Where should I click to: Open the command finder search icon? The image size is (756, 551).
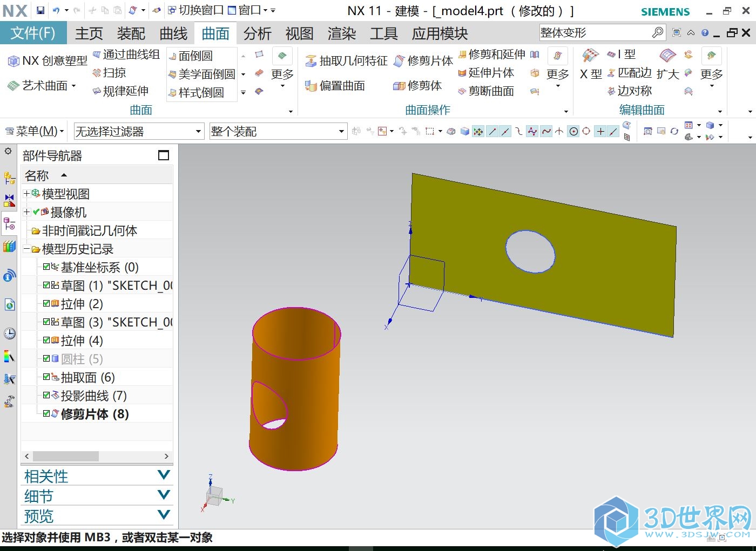(x=657, y=32)
